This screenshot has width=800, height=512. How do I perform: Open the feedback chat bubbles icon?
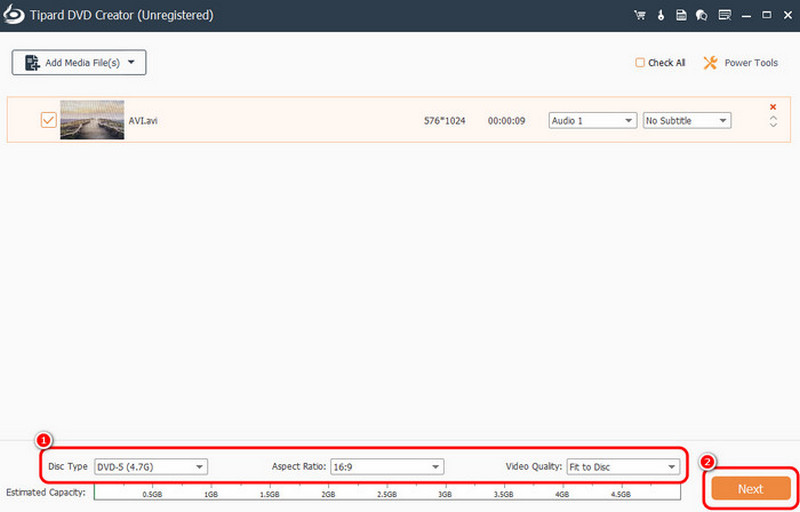(x=702, y=15)
